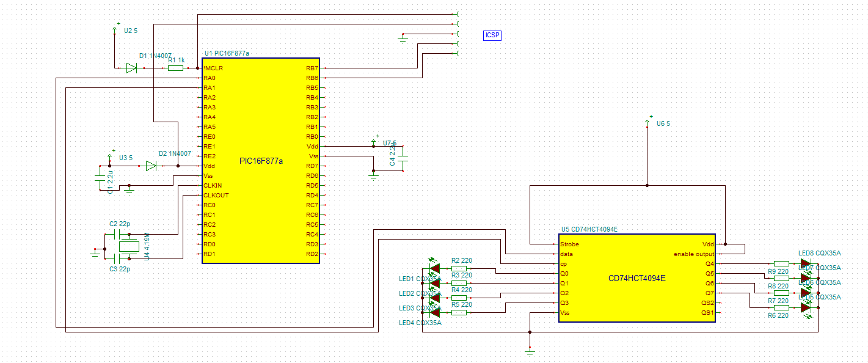
Task: Click the QS2 pin label
Action: (x=708, y=303)
